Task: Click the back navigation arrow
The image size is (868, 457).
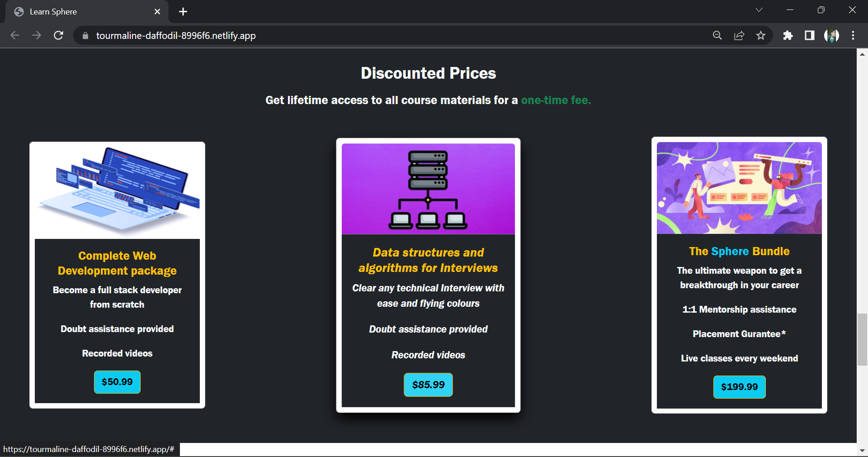Action: point(15,35)
